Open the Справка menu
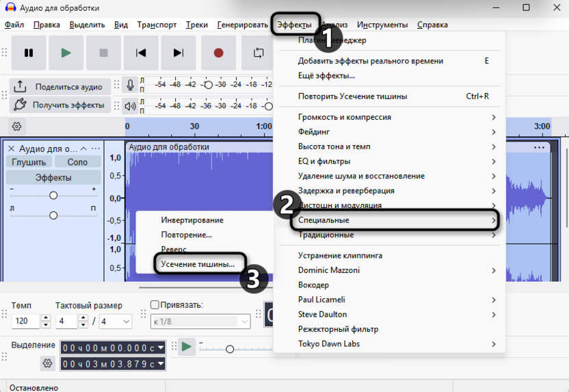The width and height of the screenshot is (569, 392). pyautogui.click(x=432, y=25)
